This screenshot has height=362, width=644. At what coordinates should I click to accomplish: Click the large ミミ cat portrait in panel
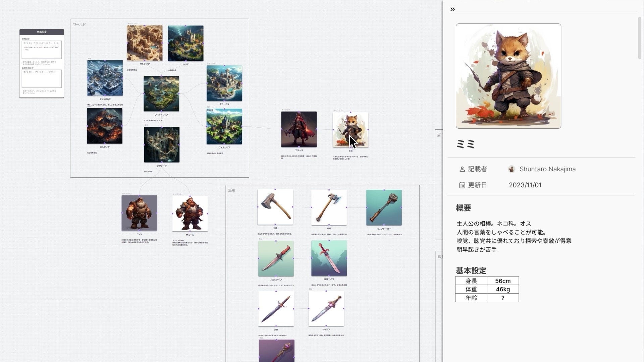pyautogui.click(x=508, y=76)
